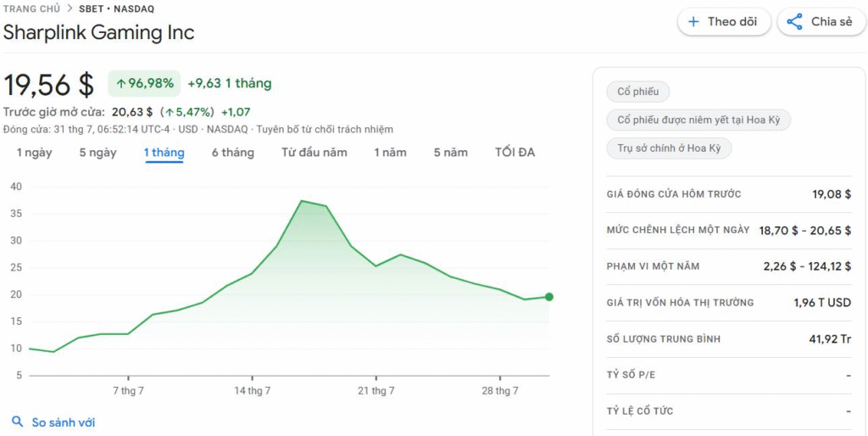This screenshot has width=868, height=436.
Task: Click the Chia sẻ share button
Action: (x=821, y=22)
